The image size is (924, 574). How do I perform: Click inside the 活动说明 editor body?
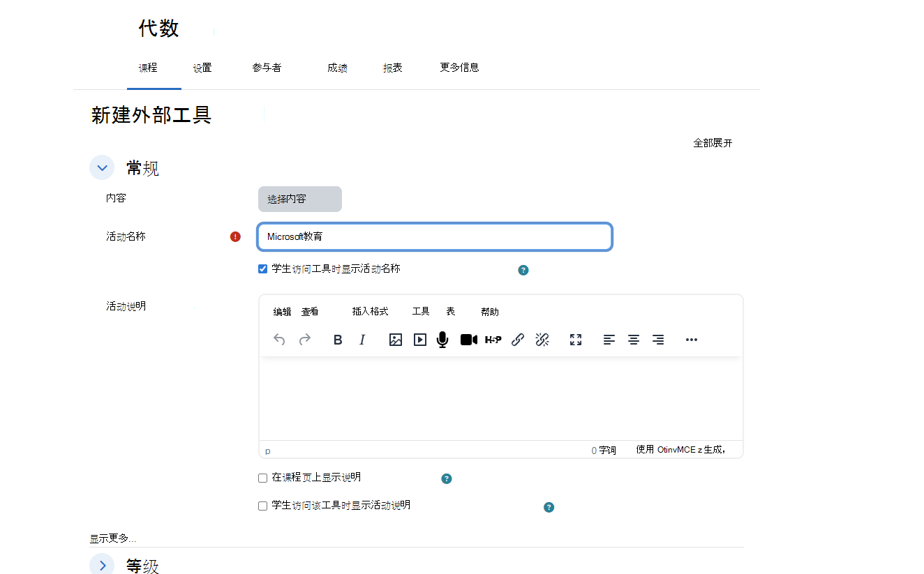click(x=500, y=398)
